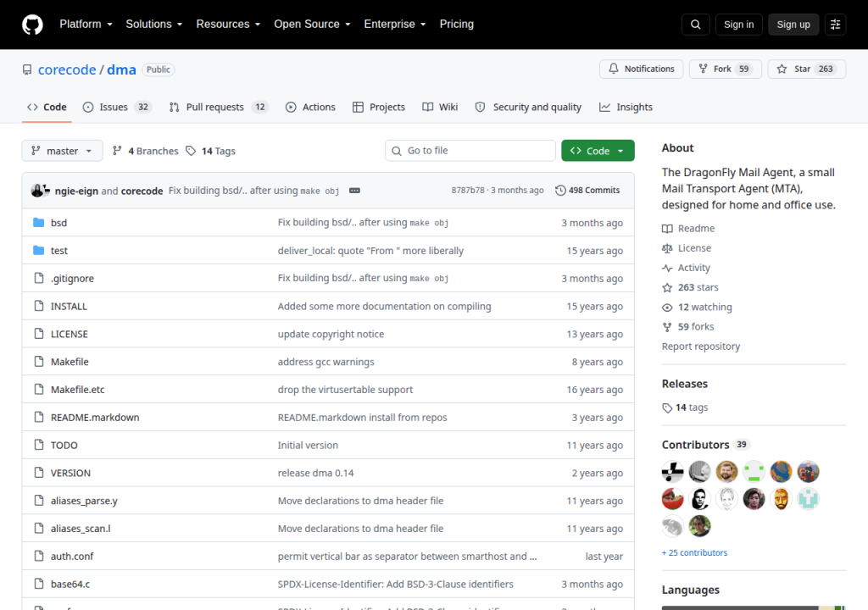Open the VERSION file
This screenshot has height=610, width=868.
point(71,473)
